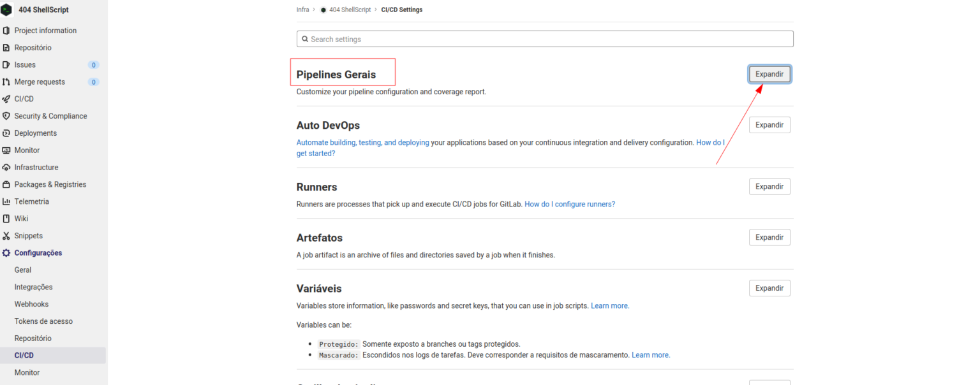Open Merge requests from the sidebar
The image size is (980, 385).
tap(40, 82)
